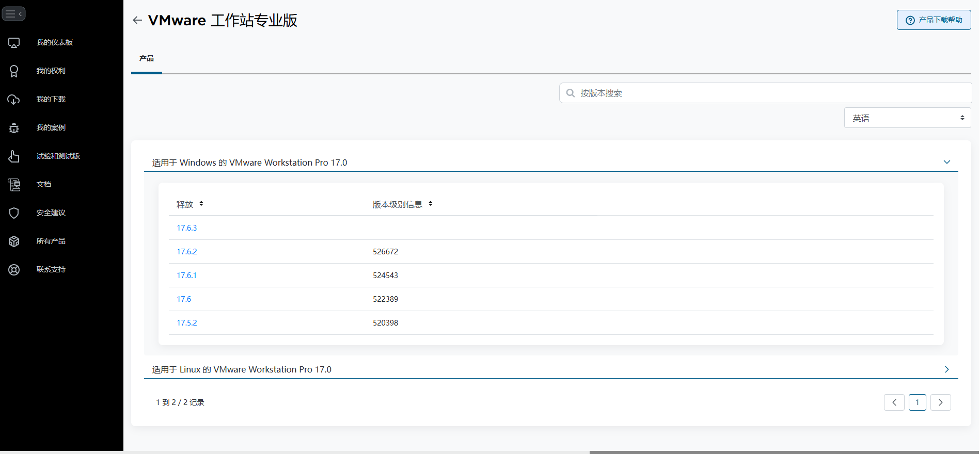This screenshot has height=454, width=980.
Task: Click the 1 到 2 / 2 记录 count text
Action: pyautogui.click(x=180, y=402)
